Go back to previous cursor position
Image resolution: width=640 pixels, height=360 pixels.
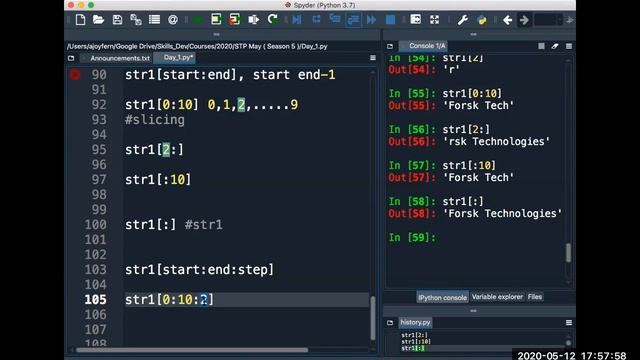tap(507, 20)
